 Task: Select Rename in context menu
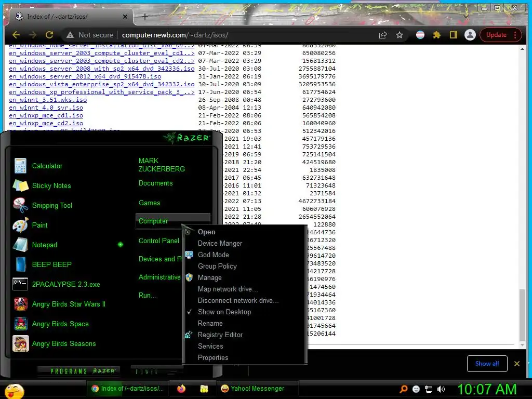tap(210, 323)
